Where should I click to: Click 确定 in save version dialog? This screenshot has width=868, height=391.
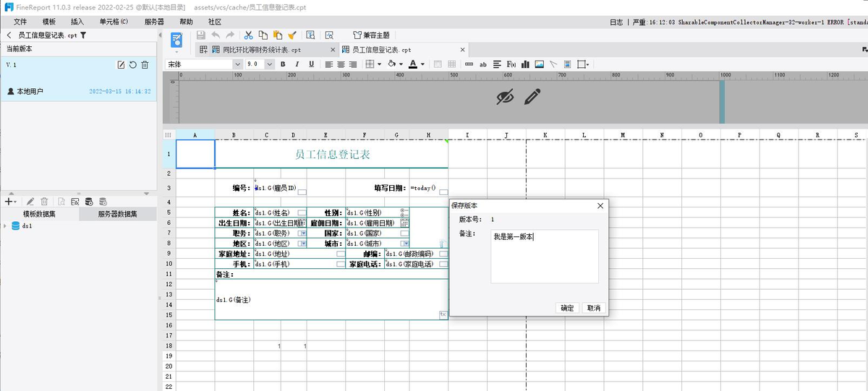point(568,308)
